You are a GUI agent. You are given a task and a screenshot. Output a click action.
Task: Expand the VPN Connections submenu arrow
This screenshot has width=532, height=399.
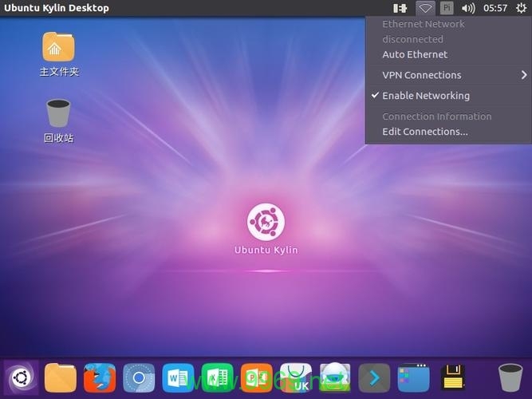[524, 75]
